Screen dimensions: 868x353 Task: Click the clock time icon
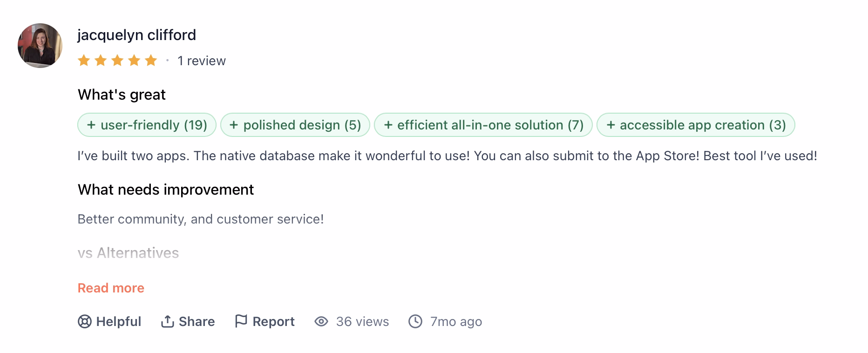pyautogui.click(x=415, y=322)
